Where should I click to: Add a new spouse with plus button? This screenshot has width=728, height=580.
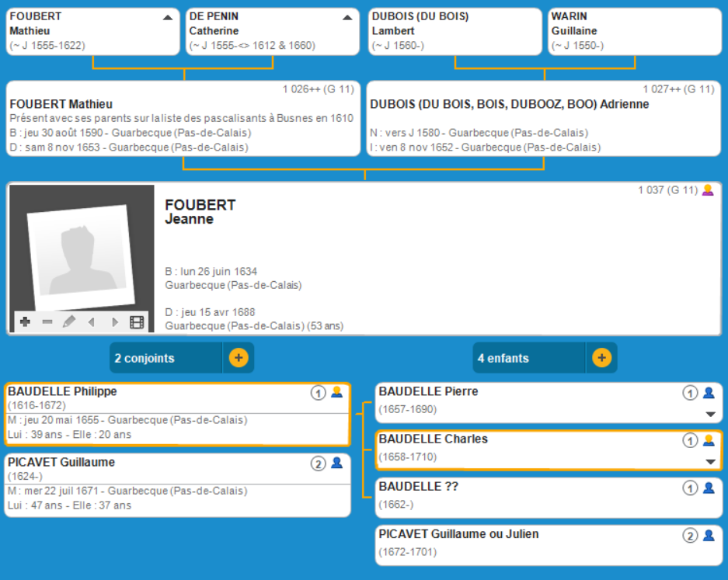point(239,358)
